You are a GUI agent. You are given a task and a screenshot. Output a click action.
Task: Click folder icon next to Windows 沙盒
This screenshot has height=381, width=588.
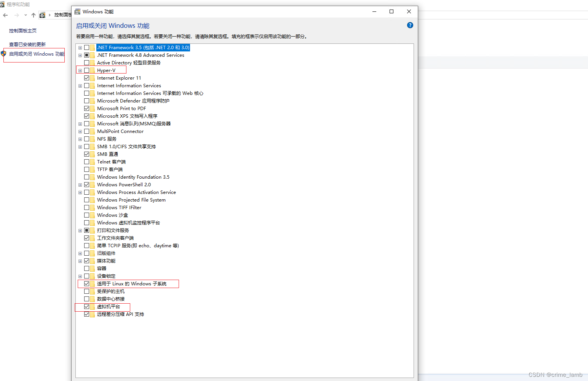click(x=93, y=215)
